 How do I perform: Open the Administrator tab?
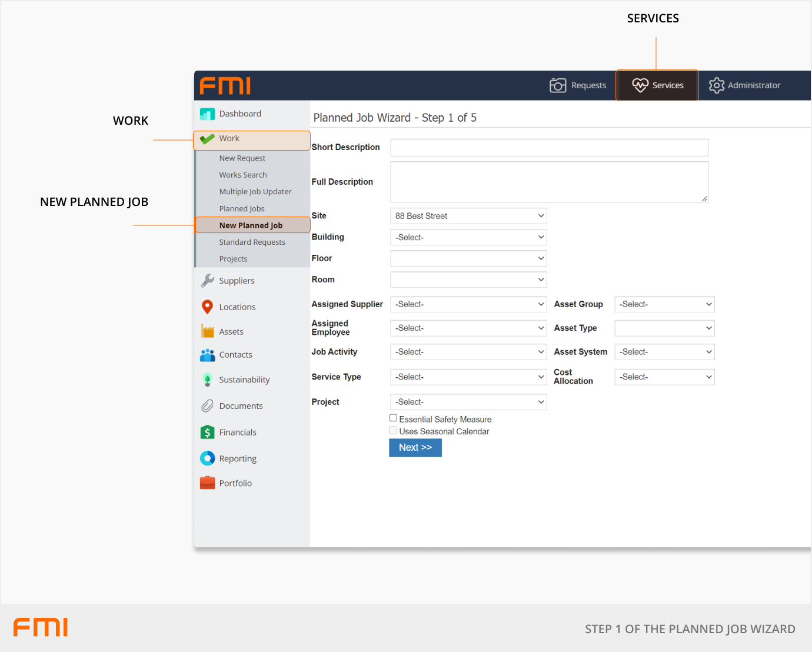(745, 85)
